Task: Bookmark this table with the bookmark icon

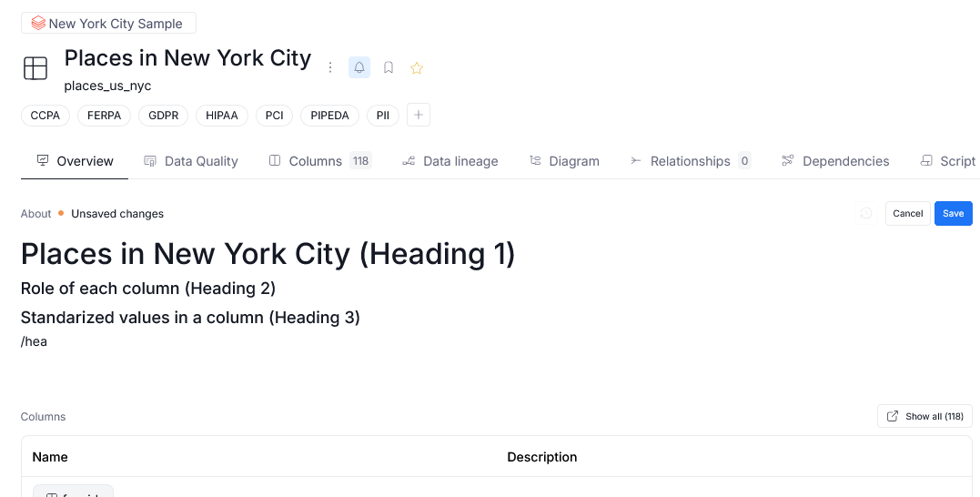Action: click(389, 67)
